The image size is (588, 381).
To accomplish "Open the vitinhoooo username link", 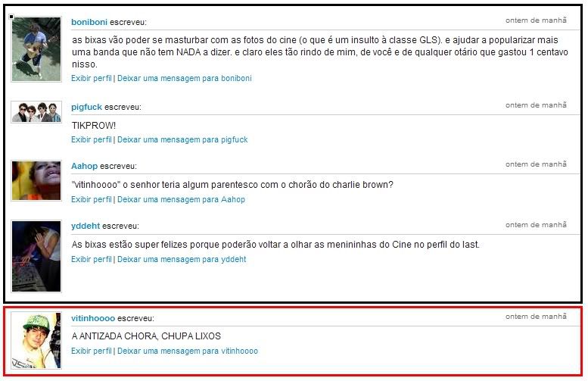I will pyautogui.click(x=93, y=318).
